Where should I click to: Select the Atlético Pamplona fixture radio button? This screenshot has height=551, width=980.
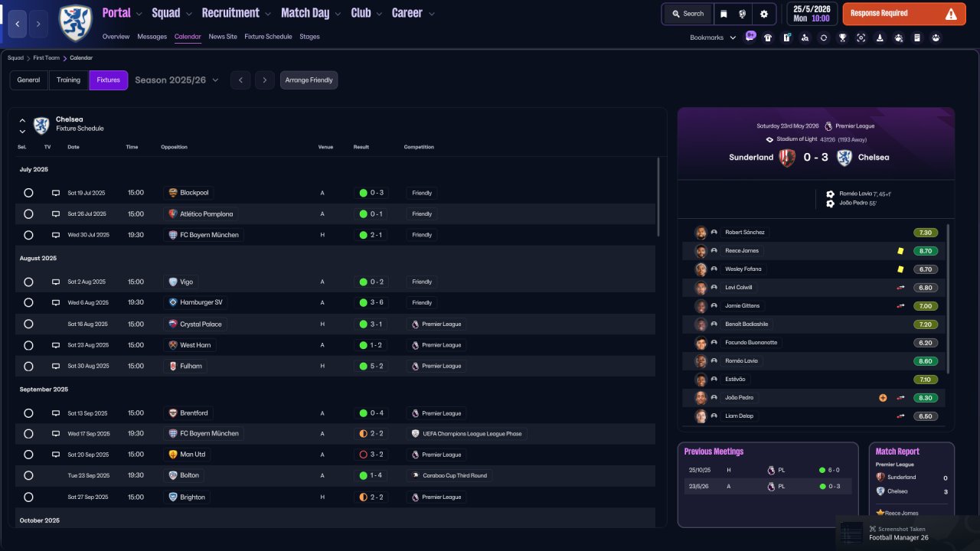28,214
